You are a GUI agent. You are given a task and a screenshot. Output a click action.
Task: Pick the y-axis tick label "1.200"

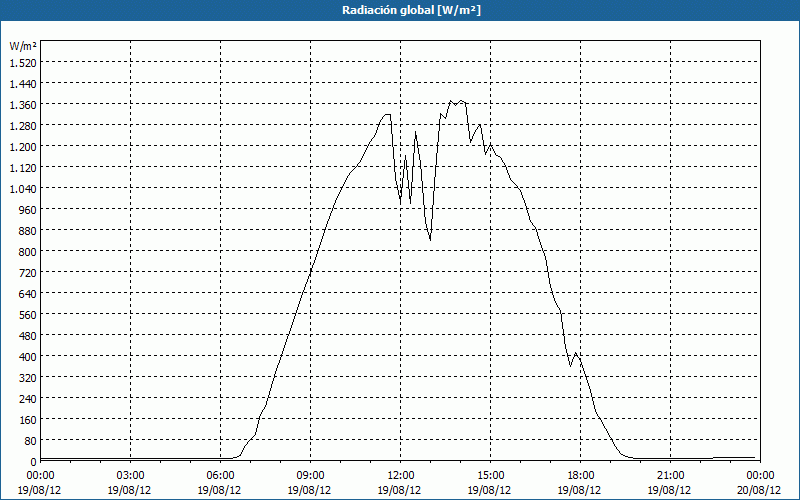tap(23, 147)
